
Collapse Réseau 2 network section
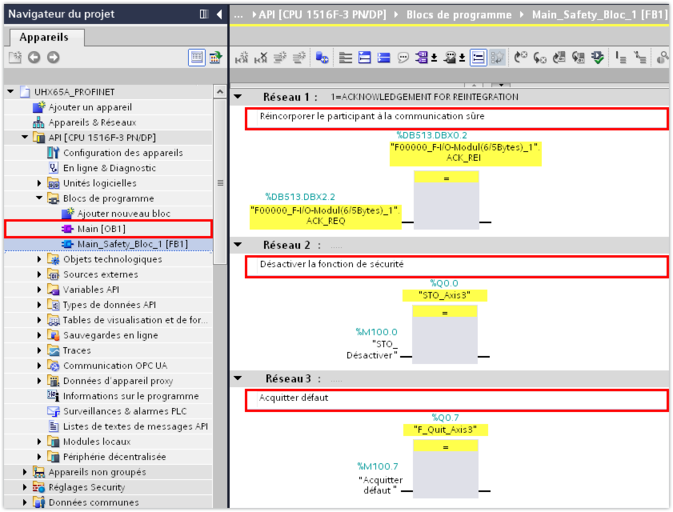pyautogui.click(x=238, y=245)
